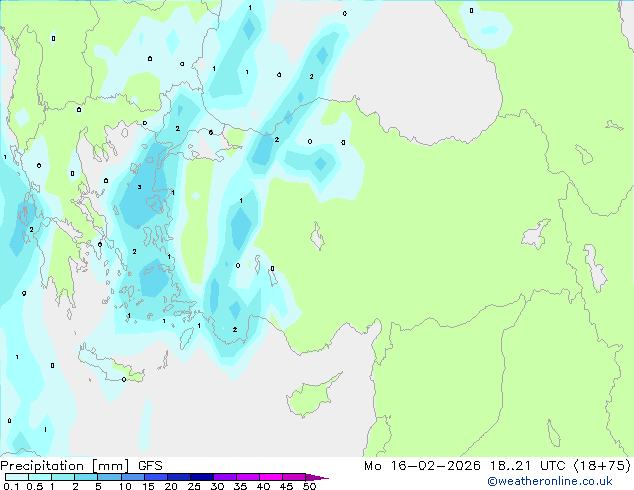Click the '50' legend scale label

coord(309,486)
